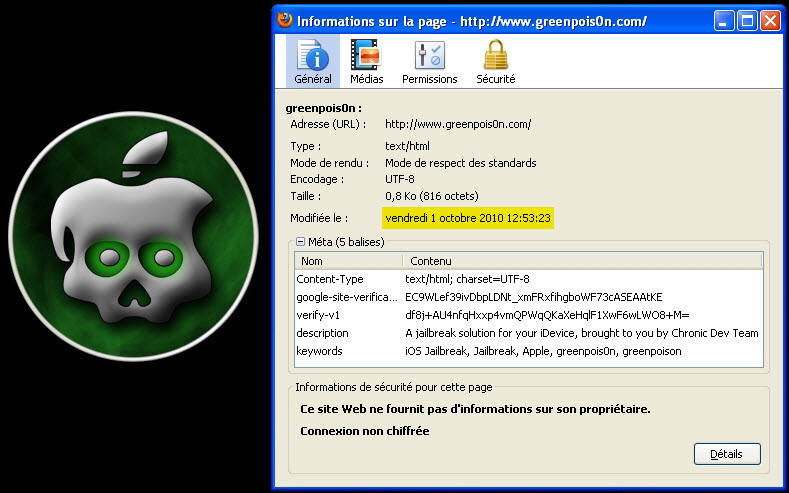
Task: Select the verify-v1 meta row
Action: pyautogui.click(x=529, y=315)
